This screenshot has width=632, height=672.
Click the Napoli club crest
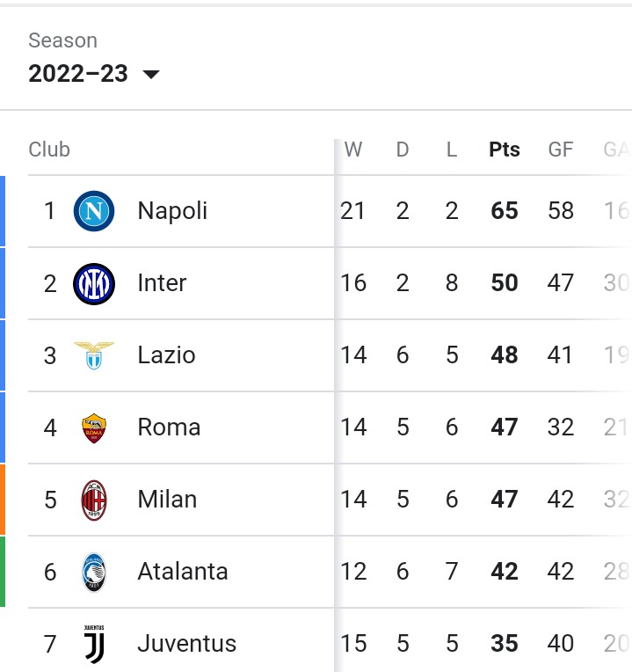pyautogui.click(x=94, y=211)
